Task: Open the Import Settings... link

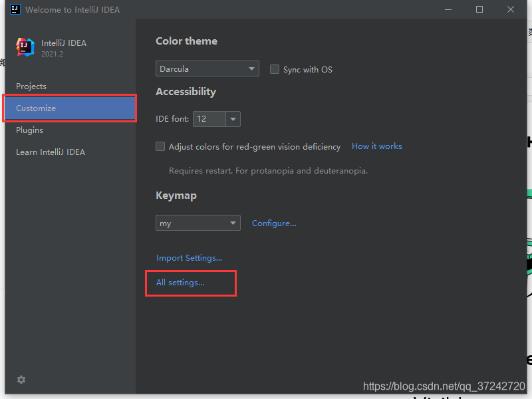Action: (189, 258)
